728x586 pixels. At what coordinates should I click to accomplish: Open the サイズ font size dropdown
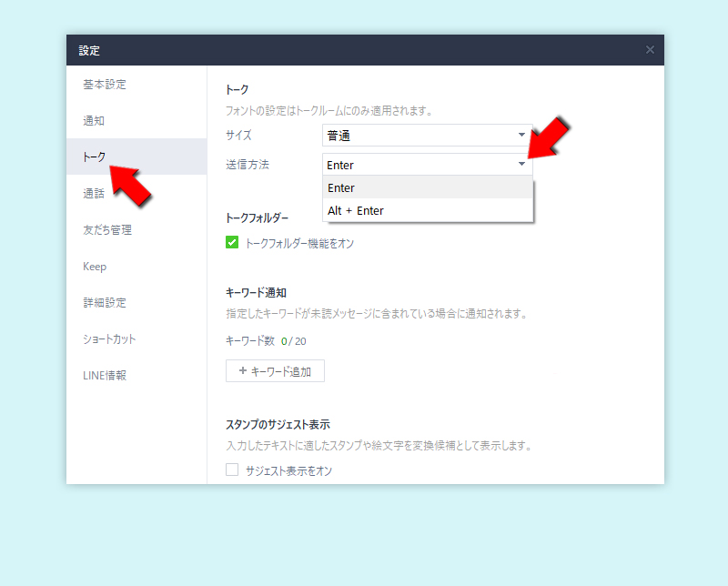(426, 135)
